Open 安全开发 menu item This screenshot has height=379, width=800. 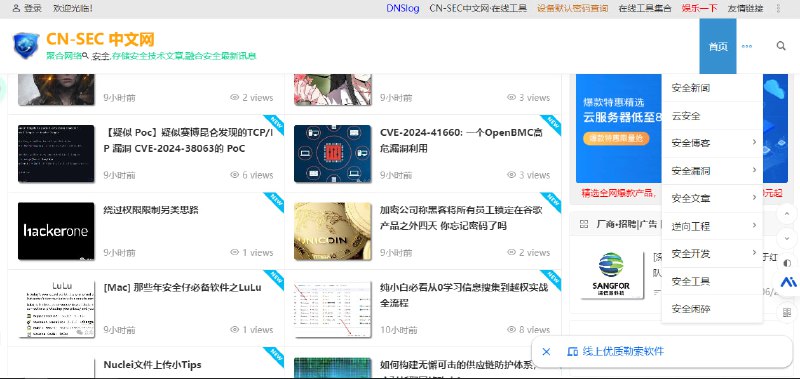pos(691,254)
